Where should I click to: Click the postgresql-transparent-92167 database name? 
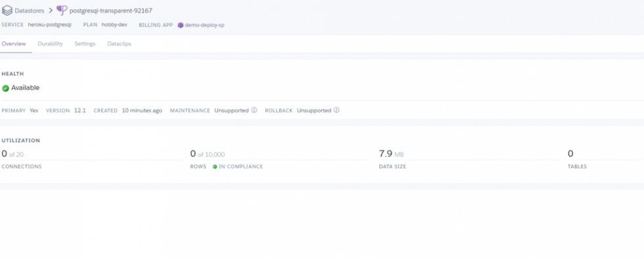point(111,11)
